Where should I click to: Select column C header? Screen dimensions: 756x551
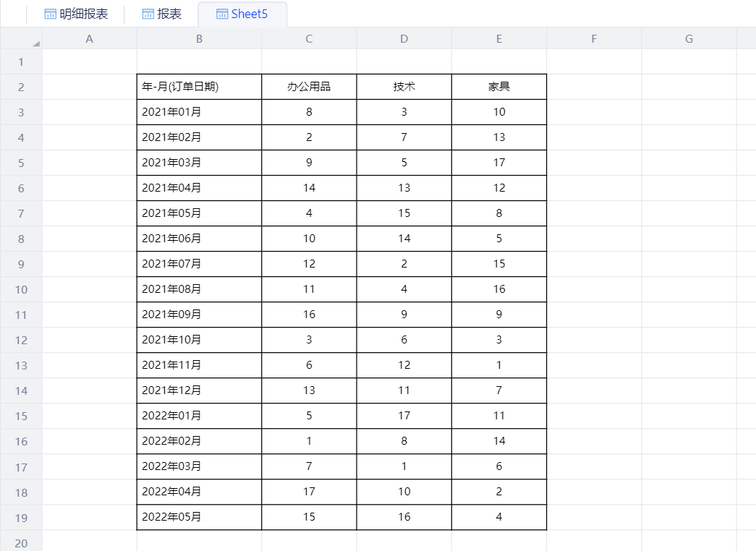coord(309,39)
